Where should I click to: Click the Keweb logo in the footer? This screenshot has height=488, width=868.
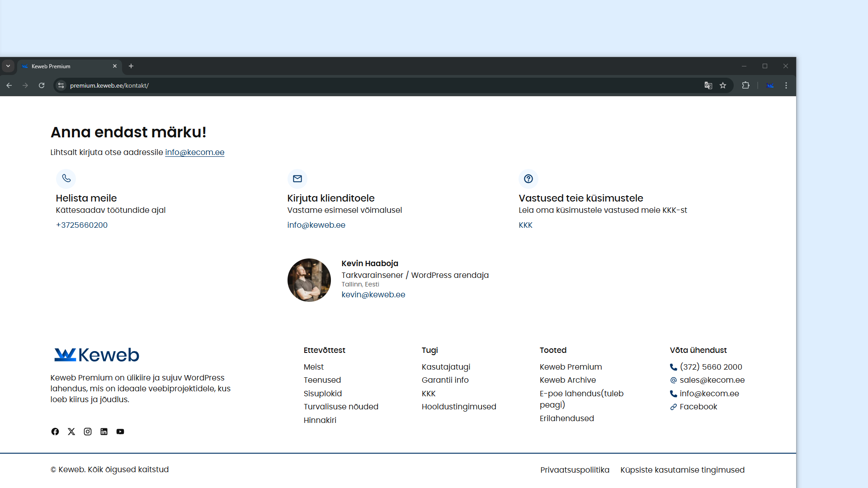97,355
